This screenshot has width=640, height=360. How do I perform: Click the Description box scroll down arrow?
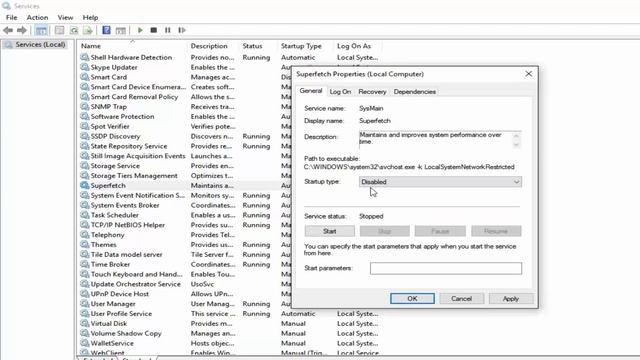pos(516,144)
